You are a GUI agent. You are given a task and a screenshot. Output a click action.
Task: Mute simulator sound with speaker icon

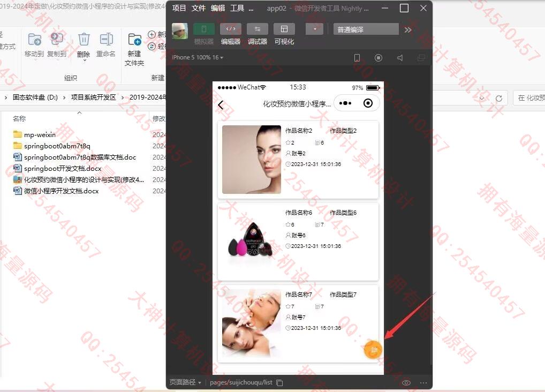[400, 58]
